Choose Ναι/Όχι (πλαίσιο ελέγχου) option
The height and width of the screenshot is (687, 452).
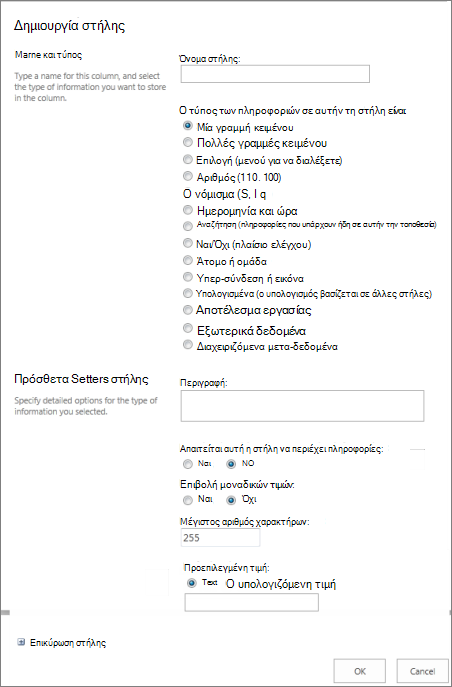(x=187, y=244)
